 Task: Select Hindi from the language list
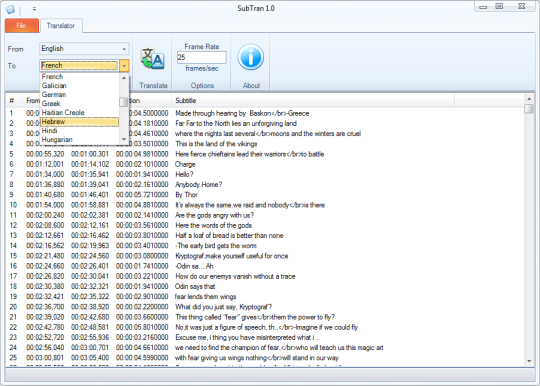80,131
